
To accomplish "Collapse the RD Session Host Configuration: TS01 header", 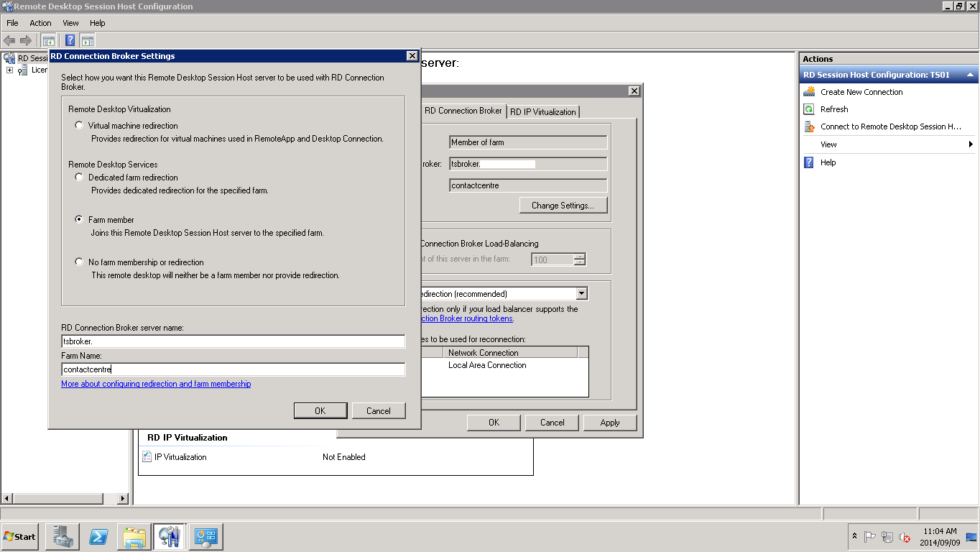I will (970, 75).
